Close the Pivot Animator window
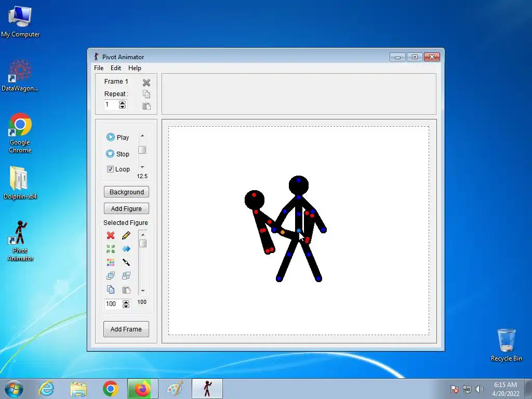 (x=432, y=57)
